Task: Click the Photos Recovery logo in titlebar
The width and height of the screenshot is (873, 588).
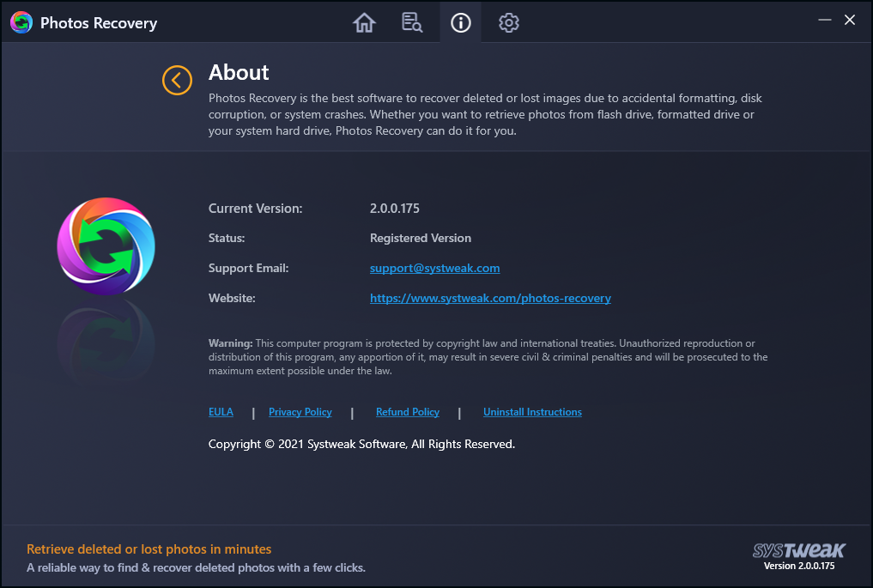Action: (21, 22)
